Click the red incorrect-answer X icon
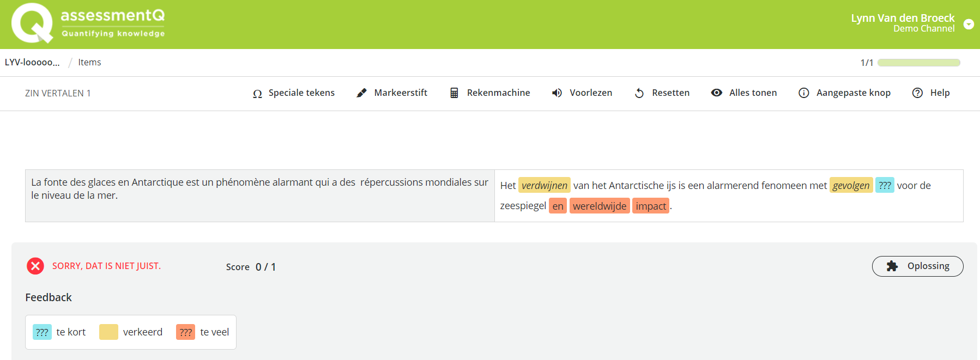 coord(35,266)
